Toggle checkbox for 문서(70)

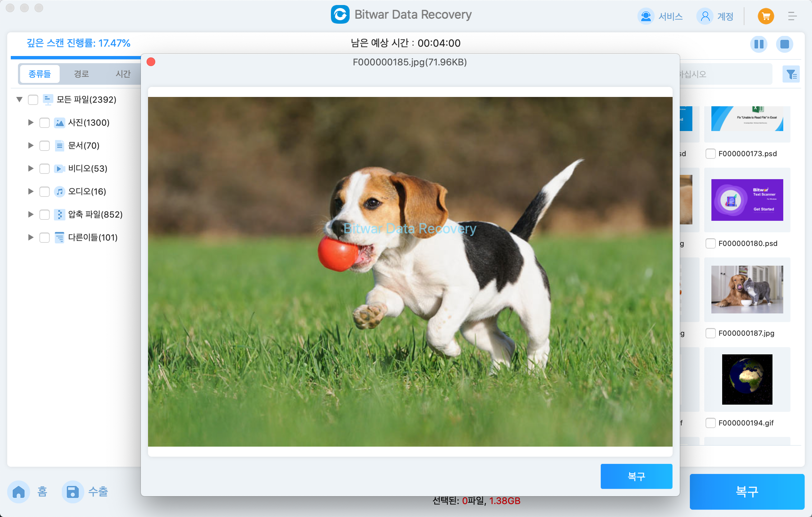[x=45, y=145]
